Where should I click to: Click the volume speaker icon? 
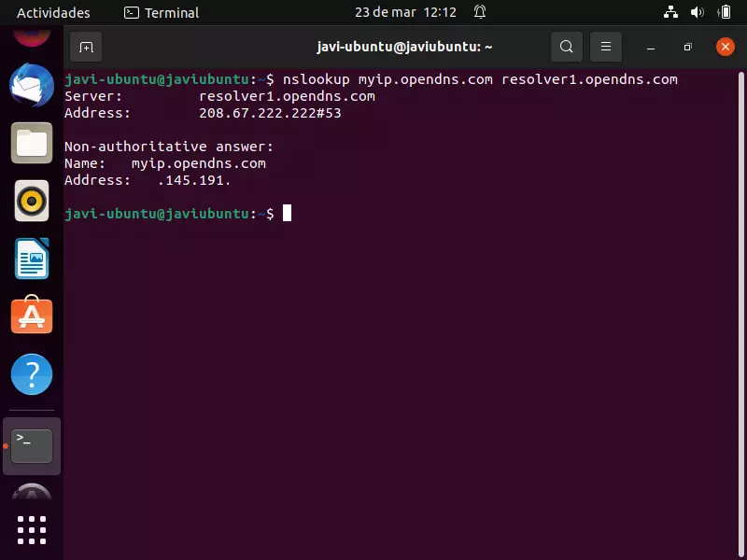(697, 13)
